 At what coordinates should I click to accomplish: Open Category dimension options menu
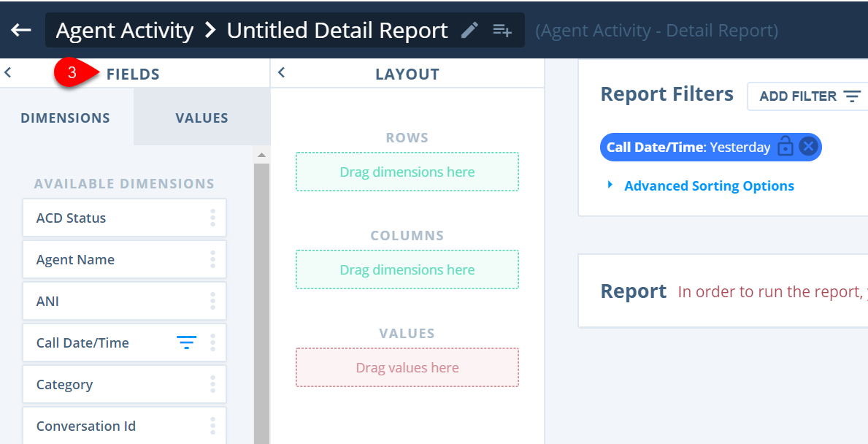tap(212, 383)
